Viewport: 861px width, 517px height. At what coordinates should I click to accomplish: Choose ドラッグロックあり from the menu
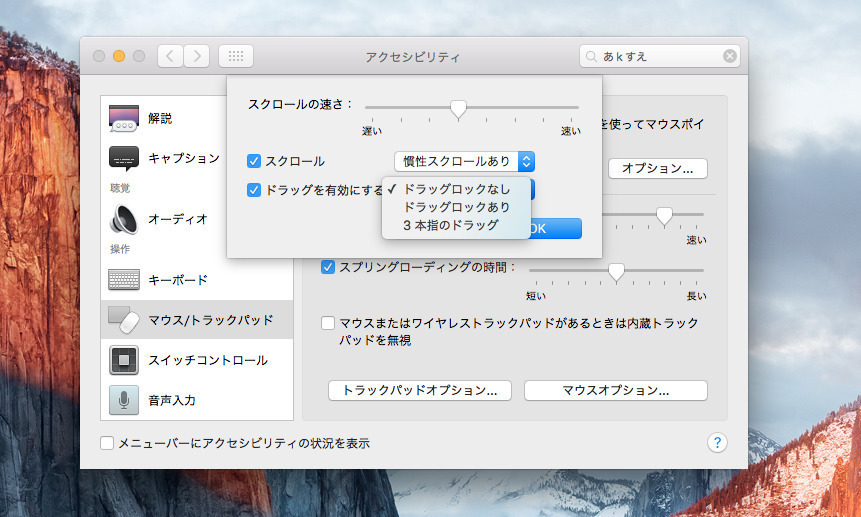[456, 207]
